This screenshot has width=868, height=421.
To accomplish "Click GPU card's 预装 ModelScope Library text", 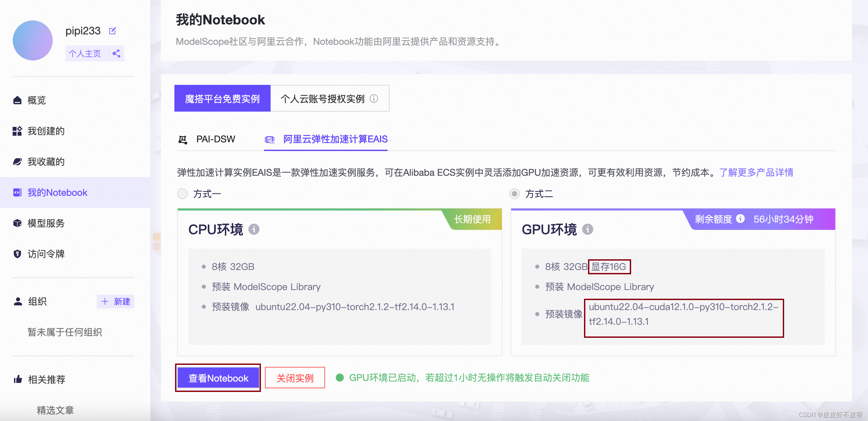I will click(599, 287).
